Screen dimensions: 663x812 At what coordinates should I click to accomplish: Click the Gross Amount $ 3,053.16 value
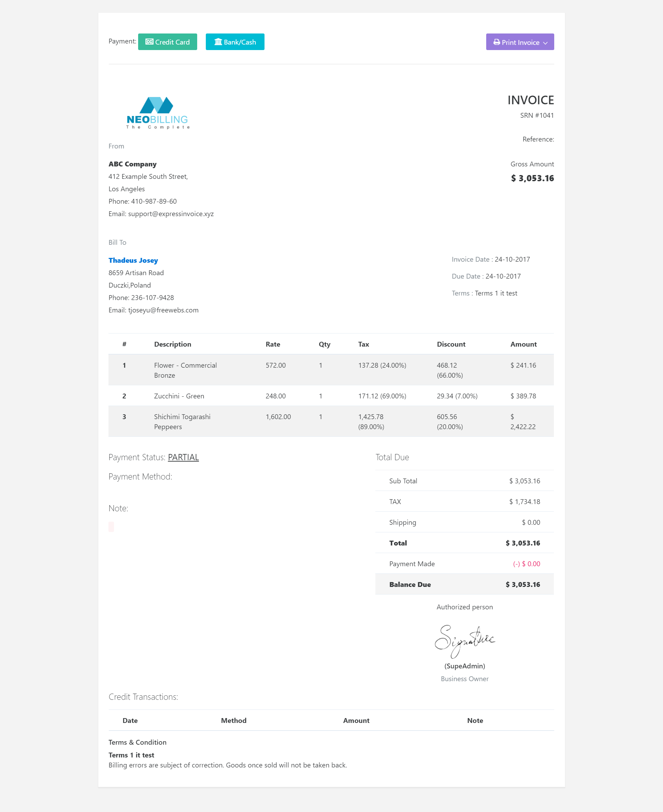pos(532,178)
